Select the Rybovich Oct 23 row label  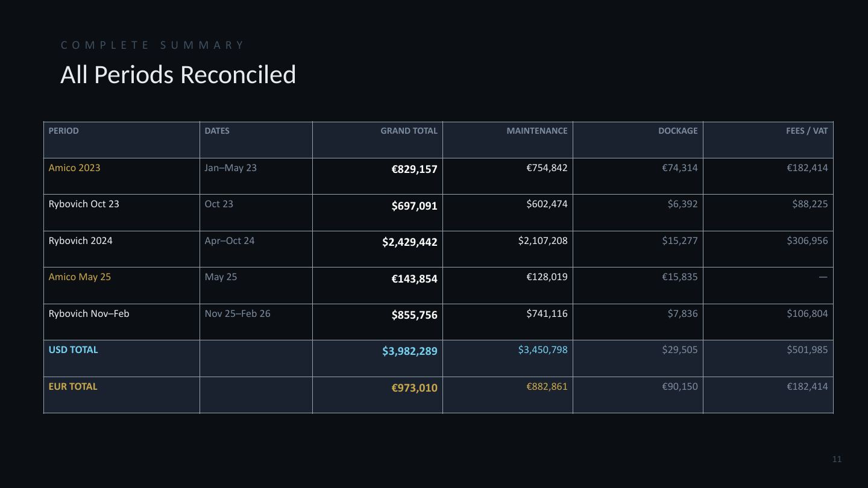point(84,204)
